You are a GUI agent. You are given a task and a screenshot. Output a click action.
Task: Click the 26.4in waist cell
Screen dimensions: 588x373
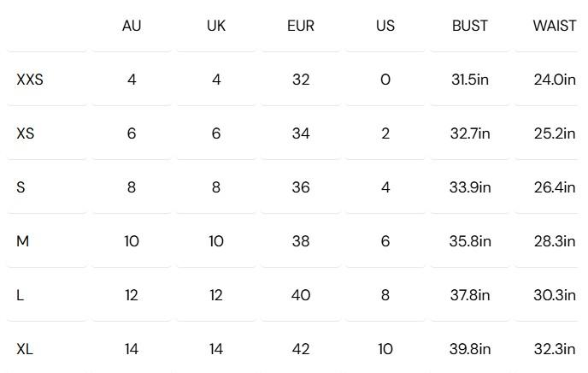tap(555, 187)
